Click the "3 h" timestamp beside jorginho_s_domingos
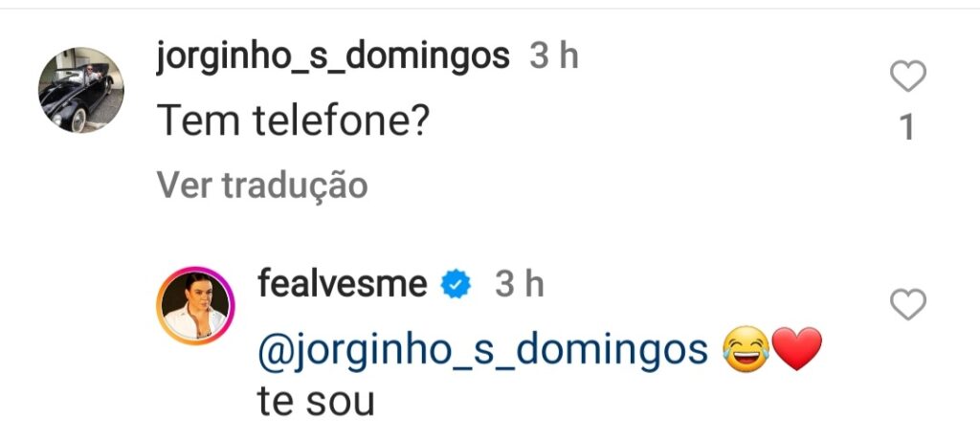 (x=555, y=57)
